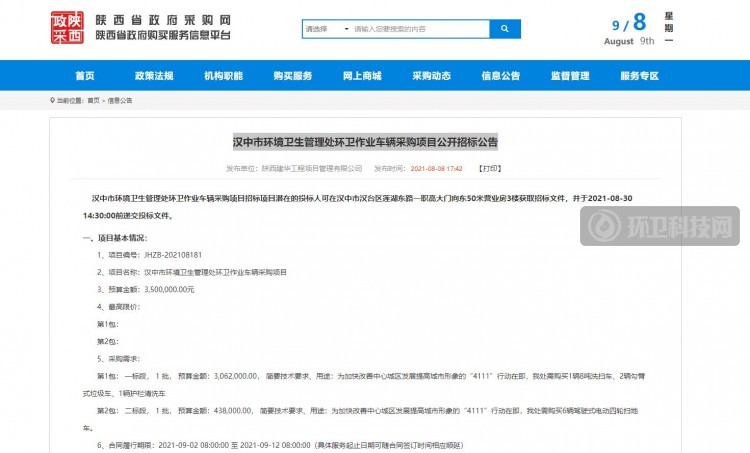The width and height of the screenshot is (750, 453).
Task: Open the 采购动态 navigation tab
Action: 431,76
